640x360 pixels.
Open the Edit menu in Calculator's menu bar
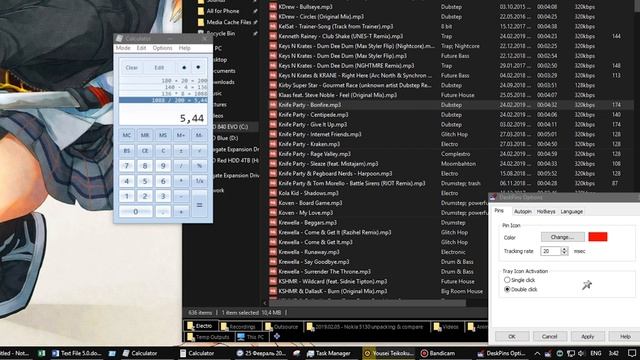(x=141, y=48)
